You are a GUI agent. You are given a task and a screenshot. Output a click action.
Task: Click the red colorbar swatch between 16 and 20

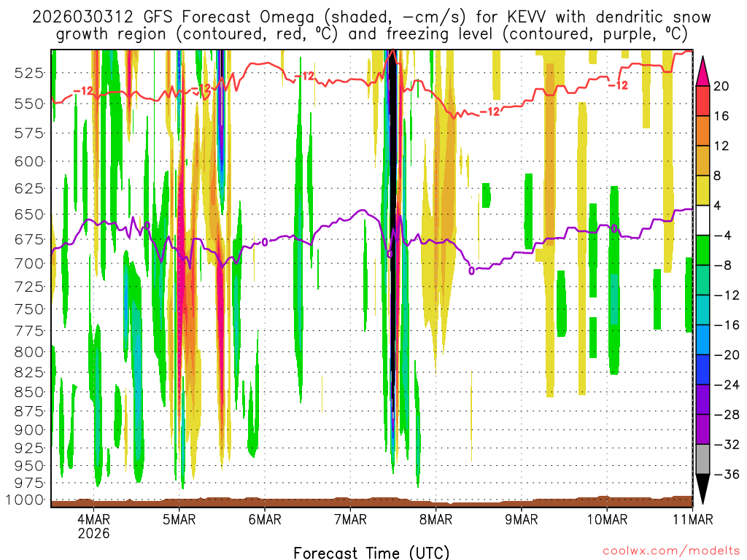click(703, 101)
